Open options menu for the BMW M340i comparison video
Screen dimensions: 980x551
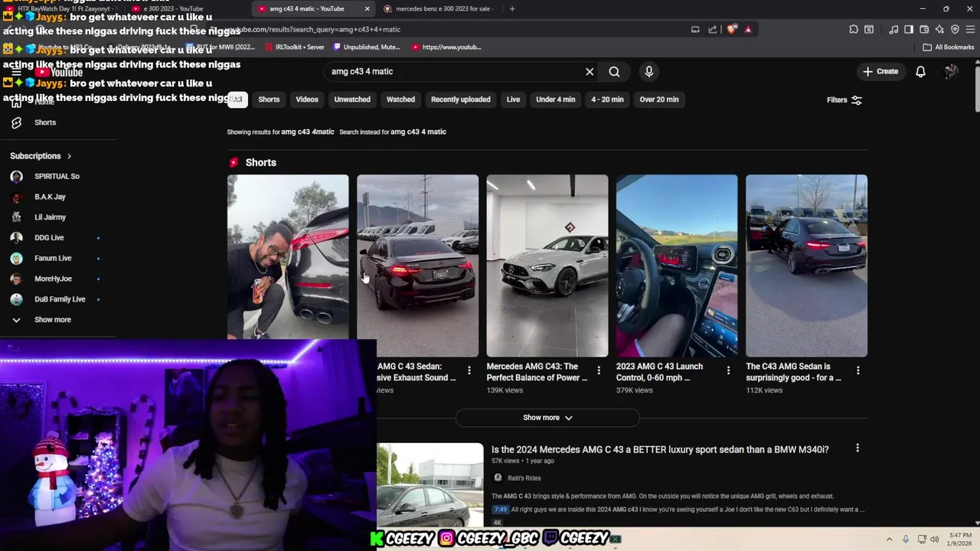[857, 448]
